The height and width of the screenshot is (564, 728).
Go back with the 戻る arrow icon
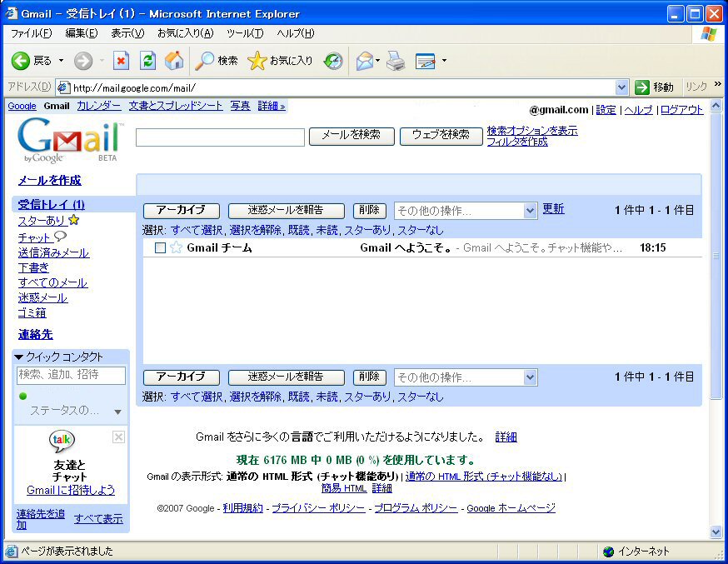[21, 61]
